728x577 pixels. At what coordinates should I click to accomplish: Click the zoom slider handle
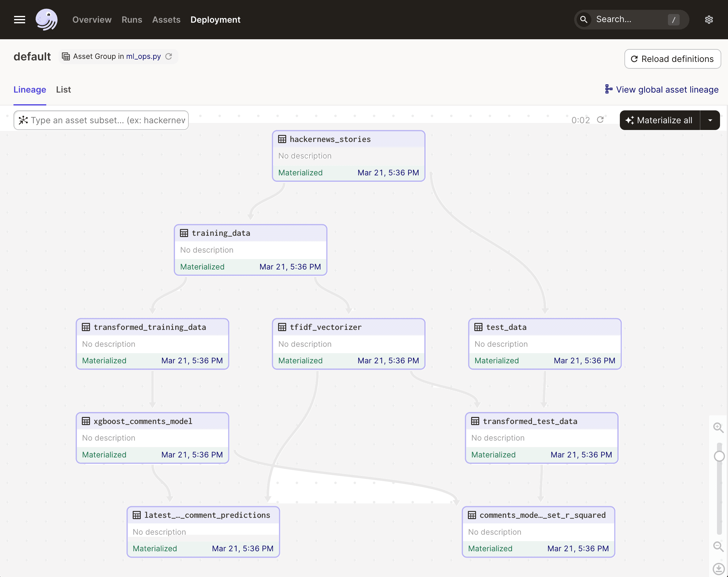[719, 457]
